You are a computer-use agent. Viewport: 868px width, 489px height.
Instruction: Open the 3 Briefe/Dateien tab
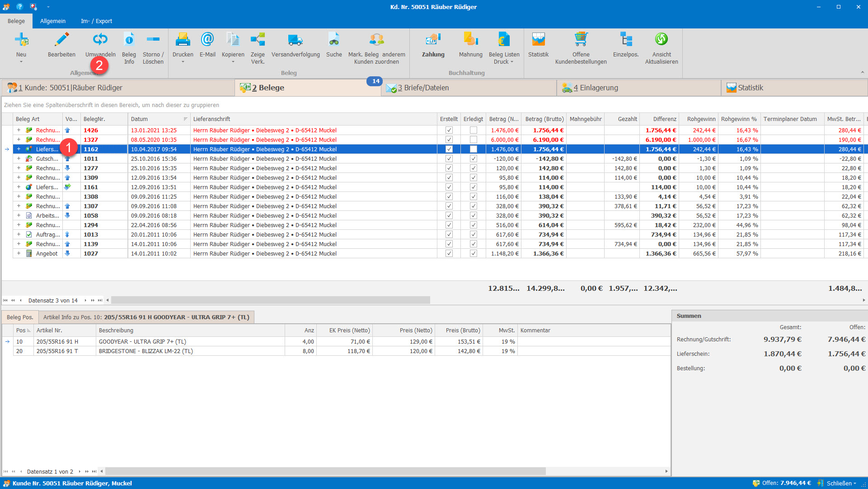click(423, 88)
